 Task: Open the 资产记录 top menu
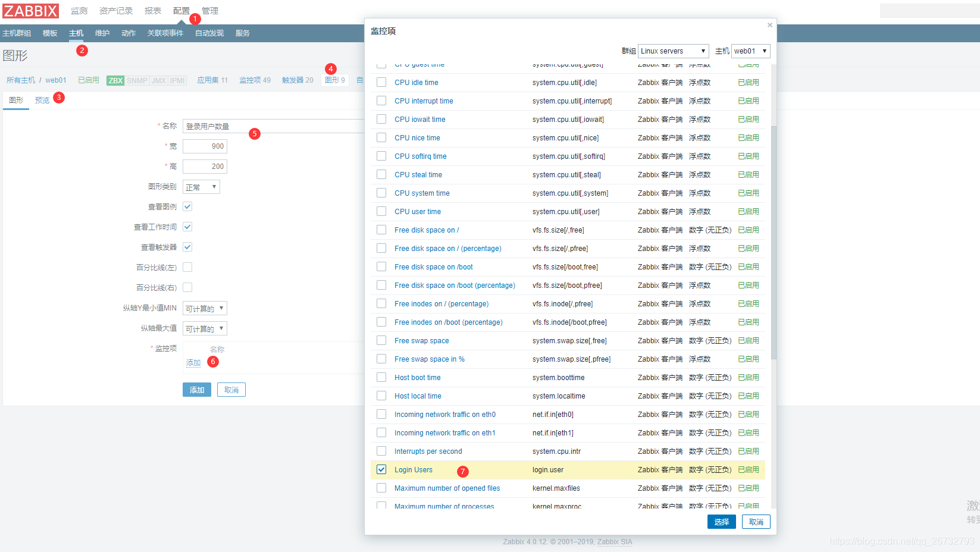pyautogui.click(x=116, y=11)
